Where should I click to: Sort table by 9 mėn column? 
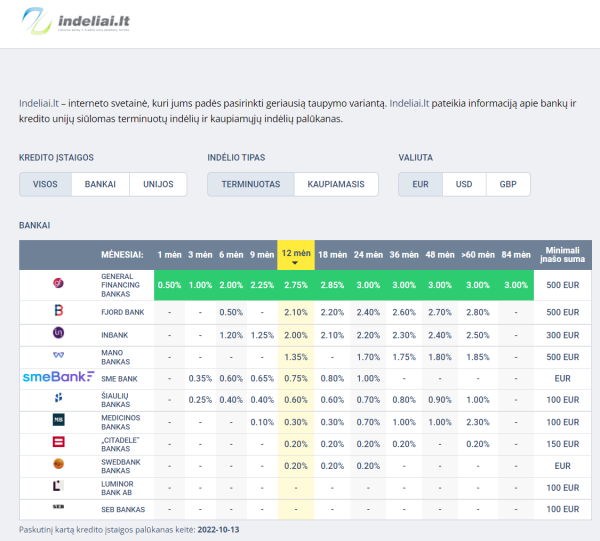[x=262, y=255]
